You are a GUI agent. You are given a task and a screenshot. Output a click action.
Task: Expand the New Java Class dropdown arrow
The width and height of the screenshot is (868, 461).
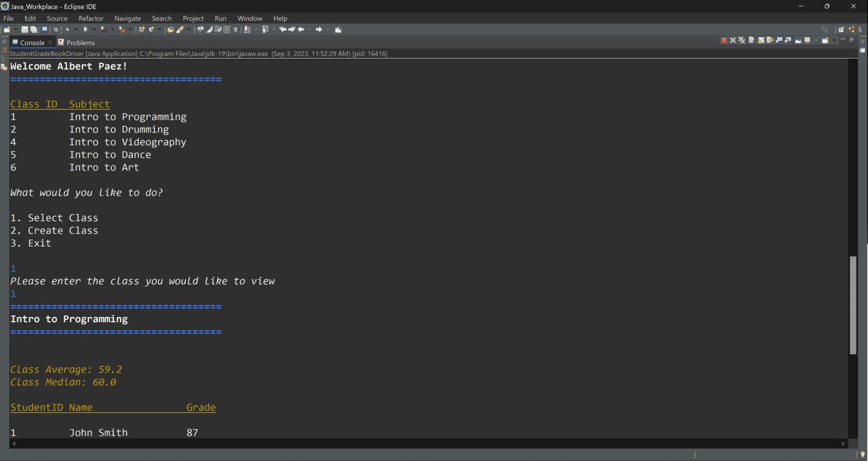tap(159, 29)
